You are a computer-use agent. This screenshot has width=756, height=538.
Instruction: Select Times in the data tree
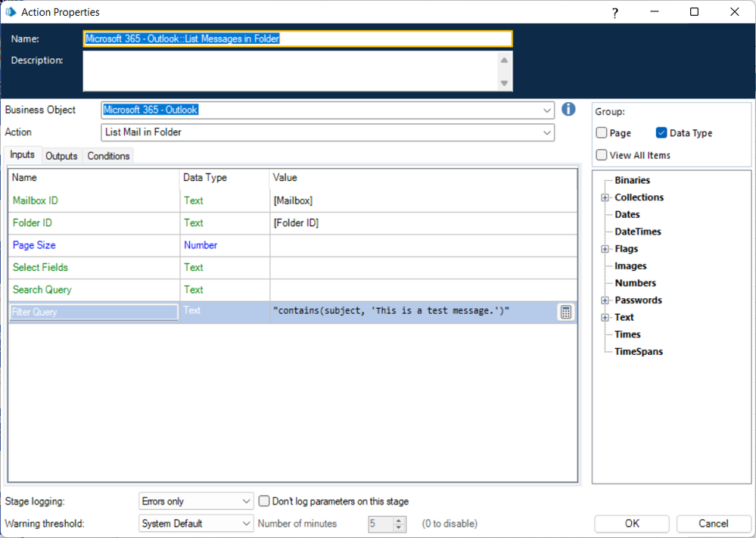627,334
